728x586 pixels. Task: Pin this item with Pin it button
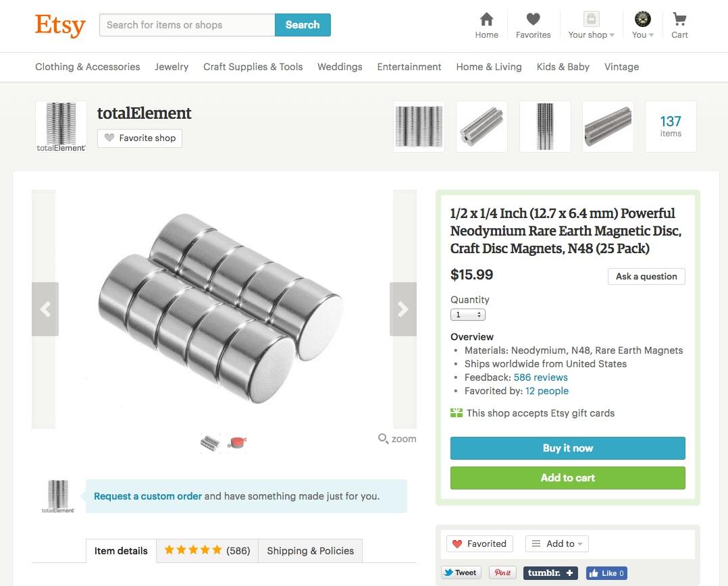(502, 572)
